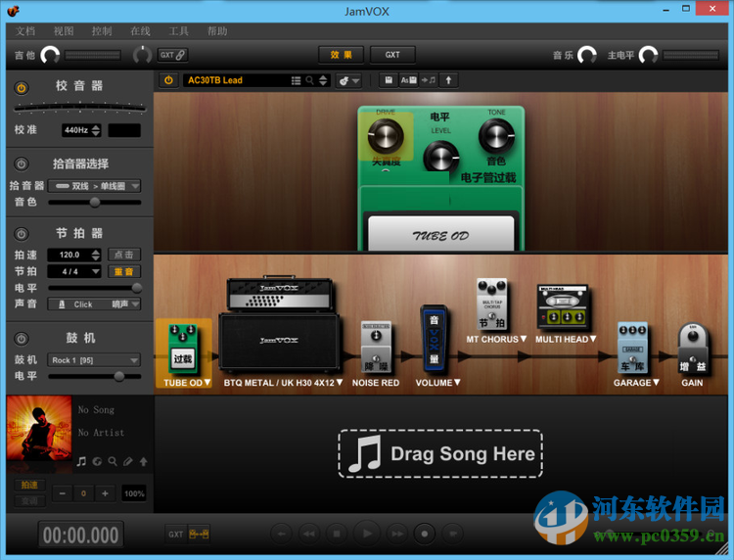
Task: Select the GARAGE reverb pedal
Action: tap(632, 348)
